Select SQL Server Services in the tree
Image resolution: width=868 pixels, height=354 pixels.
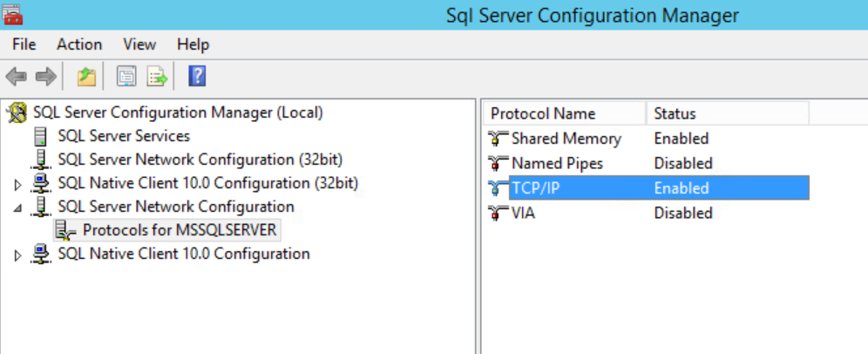point(124,136)
